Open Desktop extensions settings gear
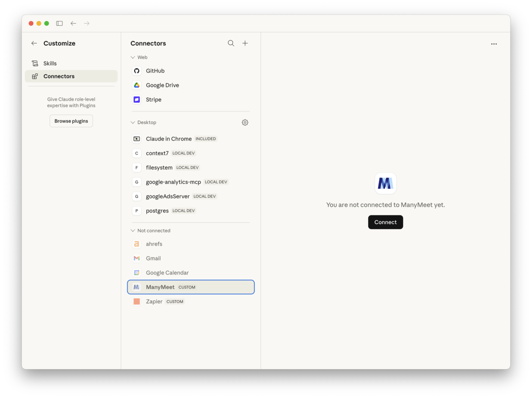Screen dimensions: 532x398 pyautogui.click(x=245, y=122)
